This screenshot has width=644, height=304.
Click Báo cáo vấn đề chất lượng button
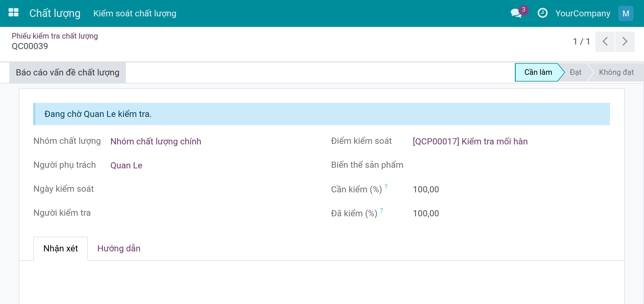(68, 72)
